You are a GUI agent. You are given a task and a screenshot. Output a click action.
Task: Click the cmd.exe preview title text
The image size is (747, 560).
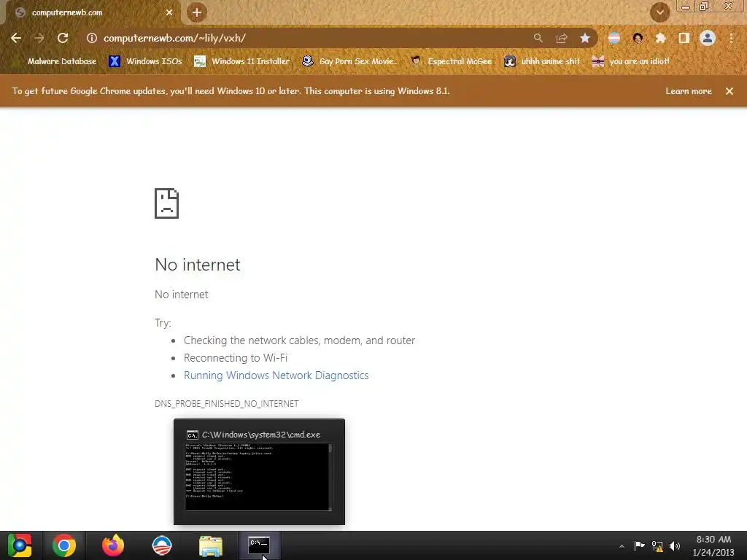pos(261,435)
